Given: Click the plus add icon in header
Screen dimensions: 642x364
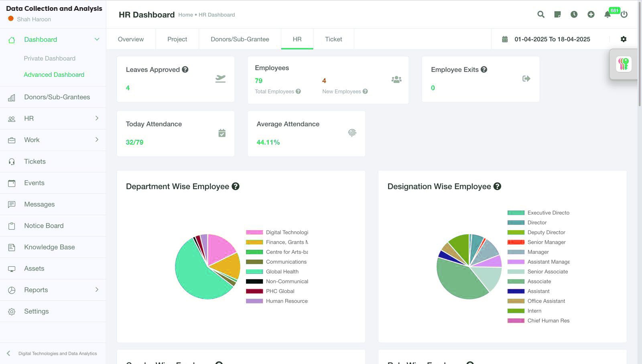Looking at the screenshot, I should point(591,14).
